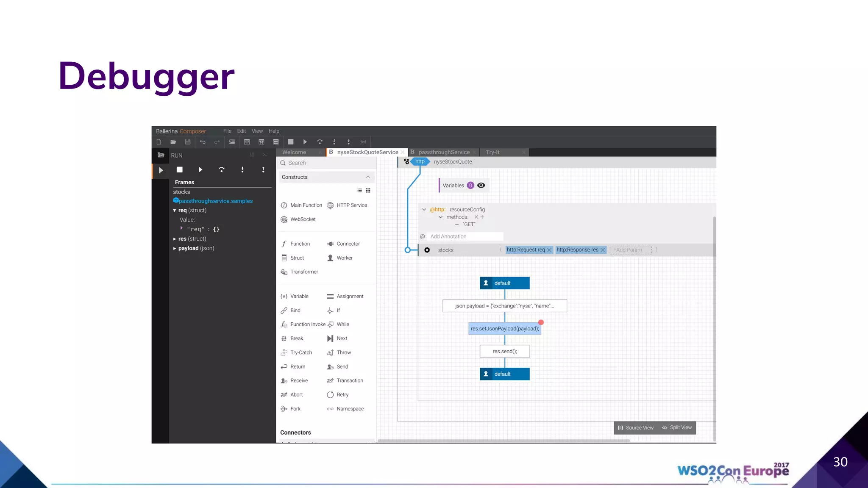The image size is (868, 488).
Task: Open the File menu
Action: pyautogui.click(x=227, y=131)
